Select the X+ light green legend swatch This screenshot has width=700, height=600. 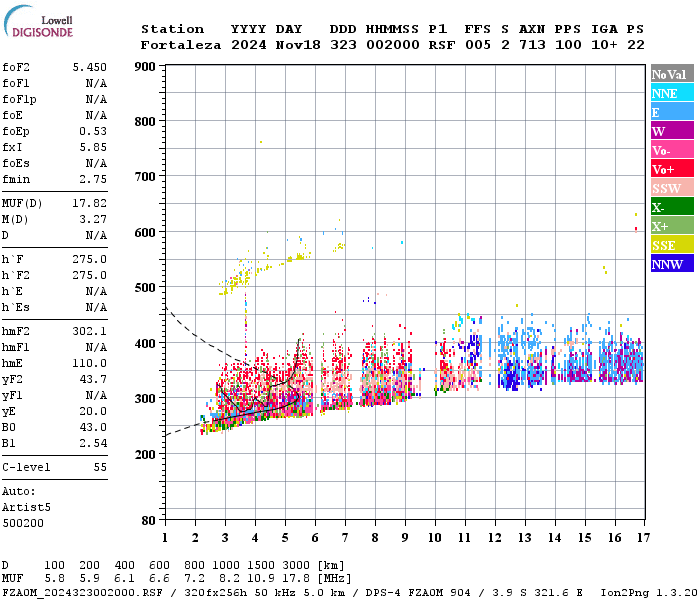click(672, 226)
